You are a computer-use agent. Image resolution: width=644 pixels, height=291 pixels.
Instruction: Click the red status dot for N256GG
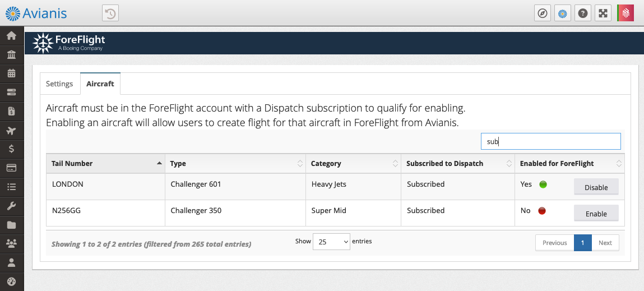point(542,211)
